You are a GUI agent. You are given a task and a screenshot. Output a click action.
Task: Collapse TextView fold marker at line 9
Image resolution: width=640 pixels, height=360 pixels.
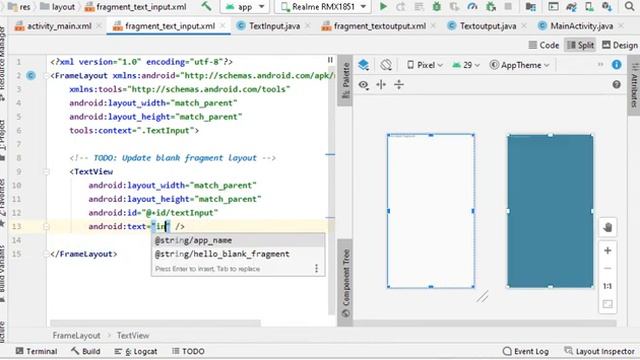[x=46, y=171]
